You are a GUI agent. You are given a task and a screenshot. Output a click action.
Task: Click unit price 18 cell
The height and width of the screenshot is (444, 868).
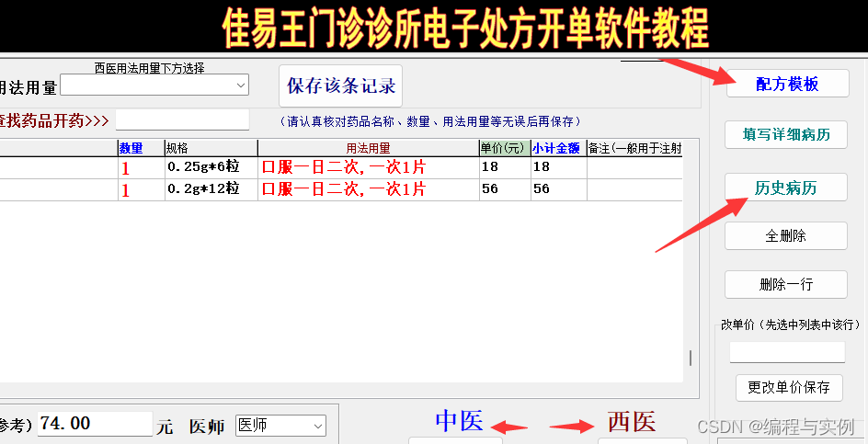pos(504,167)
